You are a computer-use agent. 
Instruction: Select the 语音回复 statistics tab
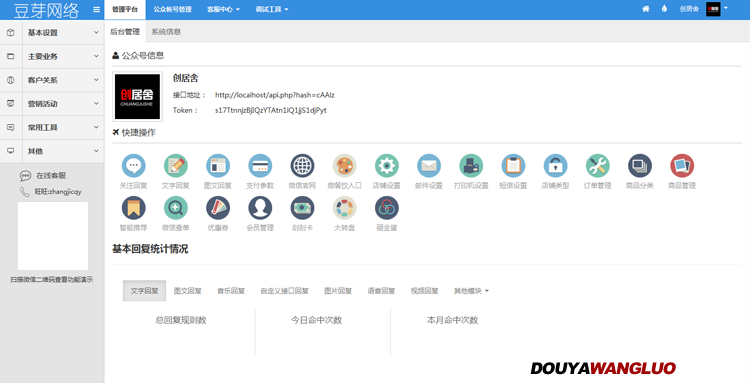(381, 291)
